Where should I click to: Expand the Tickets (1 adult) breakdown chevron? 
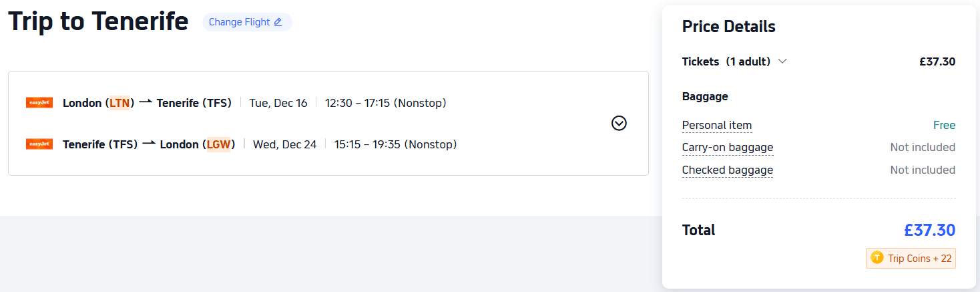[782, 61]
